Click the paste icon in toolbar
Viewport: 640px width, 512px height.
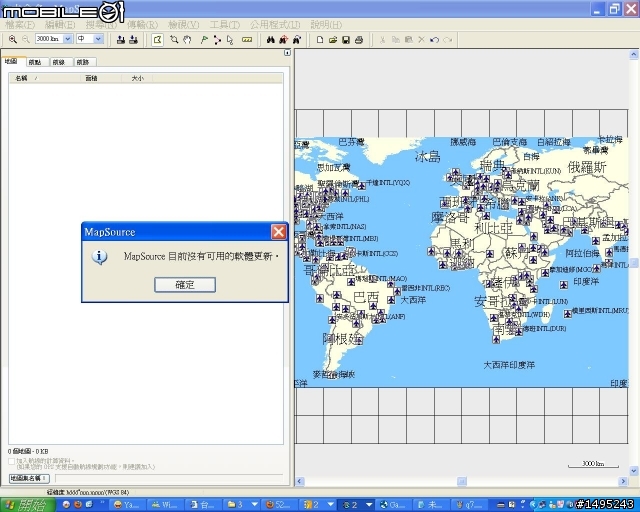click(409, 40)
